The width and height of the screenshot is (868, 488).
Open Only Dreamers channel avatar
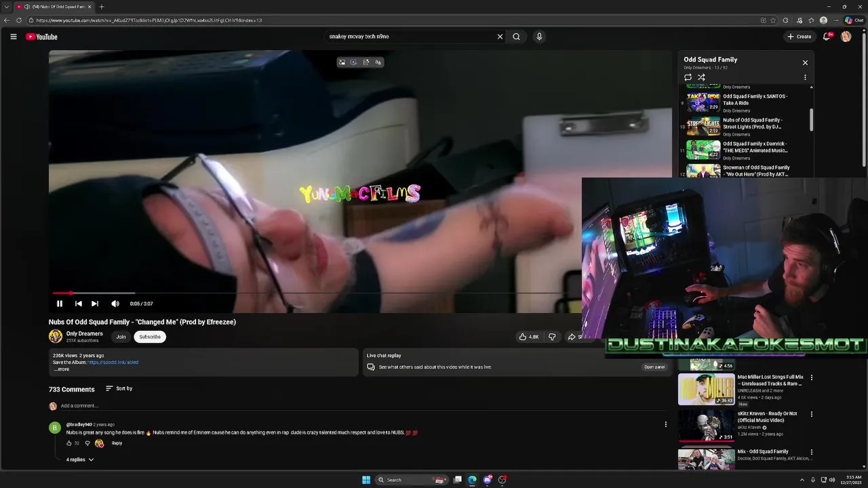[56, 336]
